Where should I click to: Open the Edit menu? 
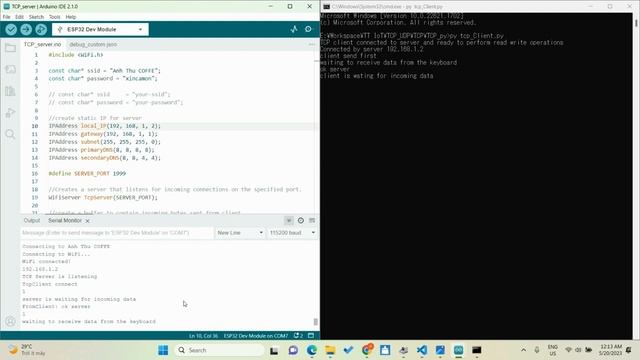point(19,17)
